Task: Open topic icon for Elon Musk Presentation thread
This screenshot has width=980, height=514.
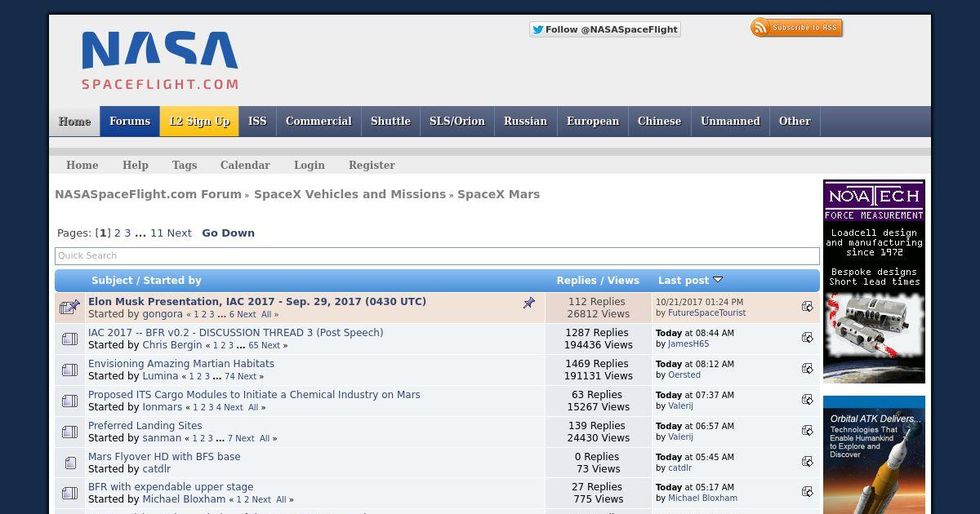Action: tap(69, 308)
